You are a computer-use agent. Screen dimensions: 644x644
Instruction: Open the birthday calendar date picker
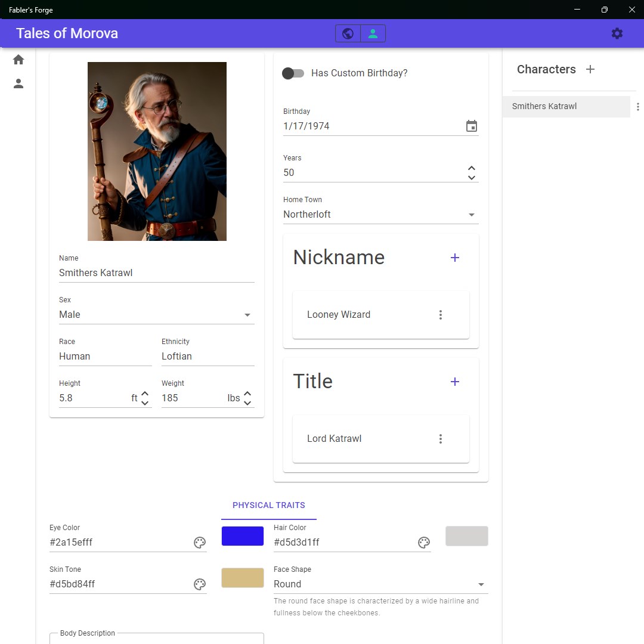click(x=472, y=126)
